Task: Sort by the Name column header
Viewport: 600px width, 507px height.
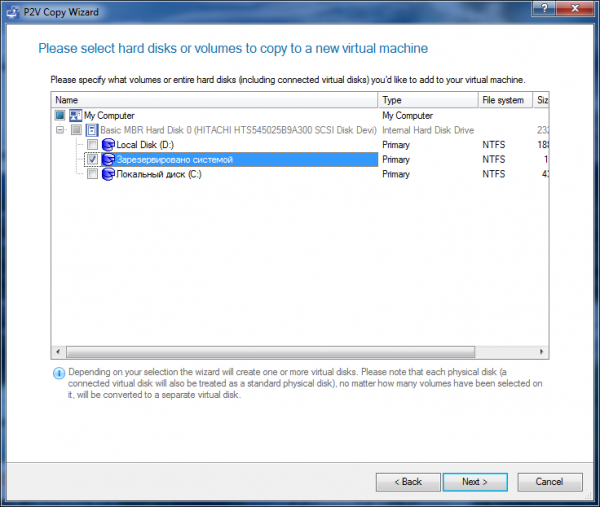Action: (214, 100)
